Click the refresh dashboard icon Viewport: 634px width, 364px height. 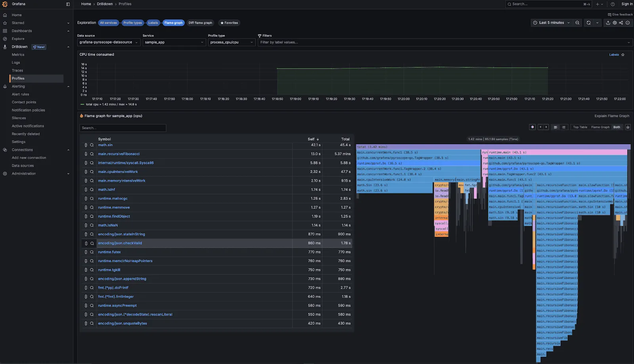point(589,23)
